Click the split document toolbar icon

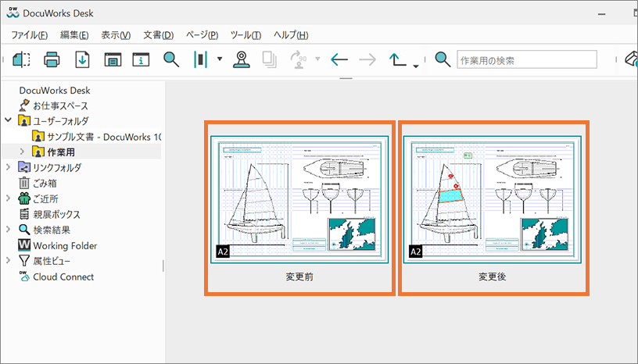coord(21,59)
